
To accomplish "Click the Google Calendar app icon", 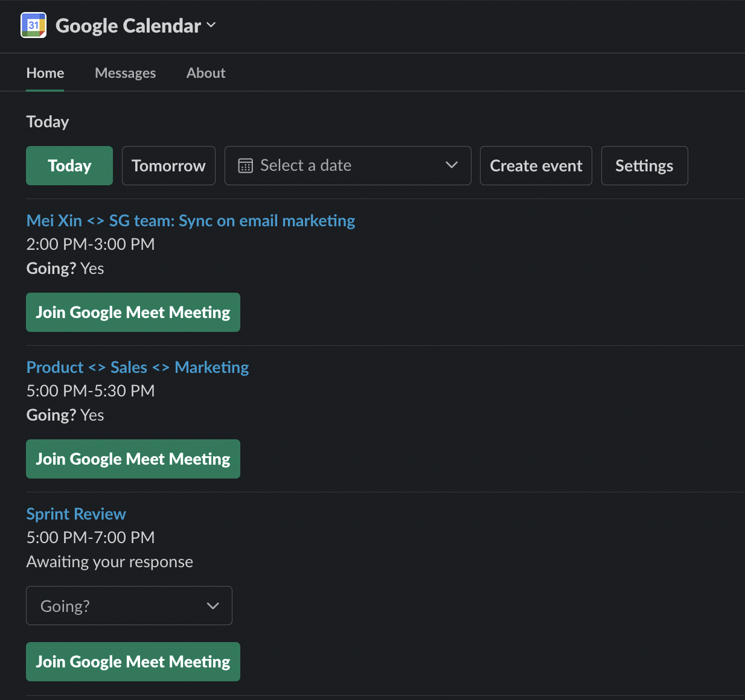I will (x=33, y=25).
